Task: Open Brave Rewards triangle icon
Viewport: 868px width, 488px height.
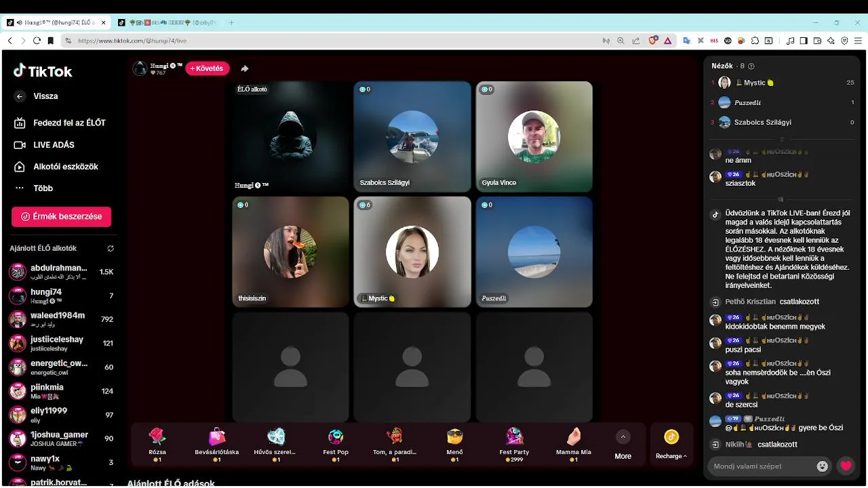Action: pyautogui.click(x=667, y=41)
